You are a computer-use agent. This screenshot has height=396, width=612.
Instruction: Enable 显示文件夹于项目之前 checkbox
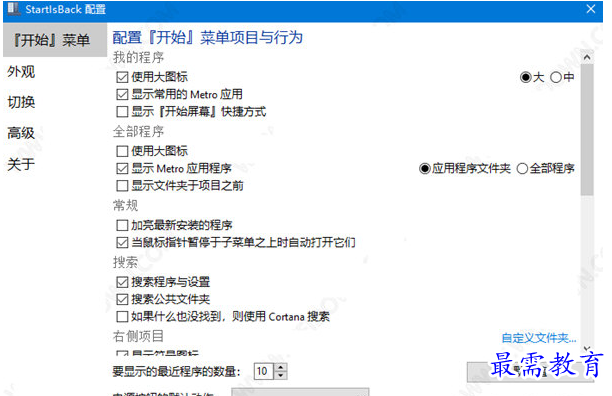pos(122,186)
